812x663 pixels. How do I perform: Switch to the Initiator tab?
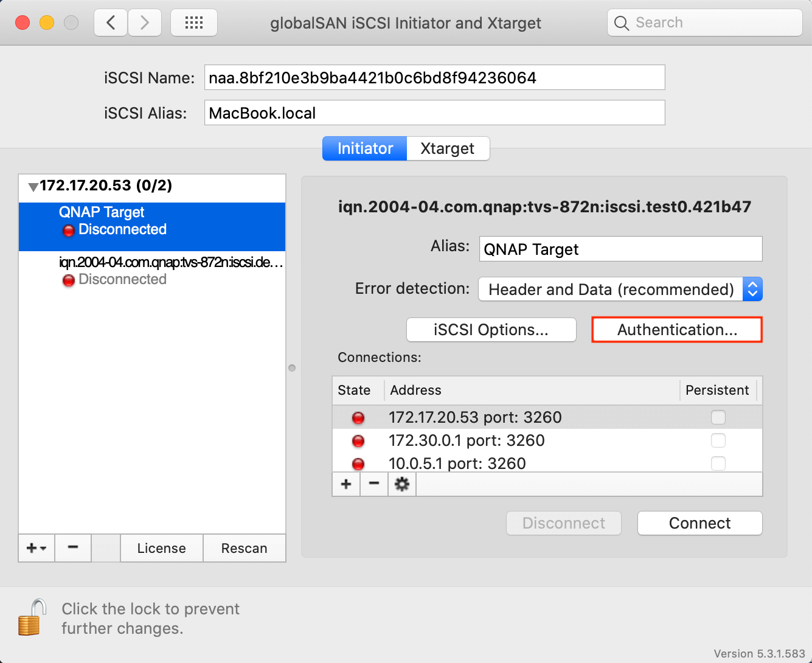[365, 148]
